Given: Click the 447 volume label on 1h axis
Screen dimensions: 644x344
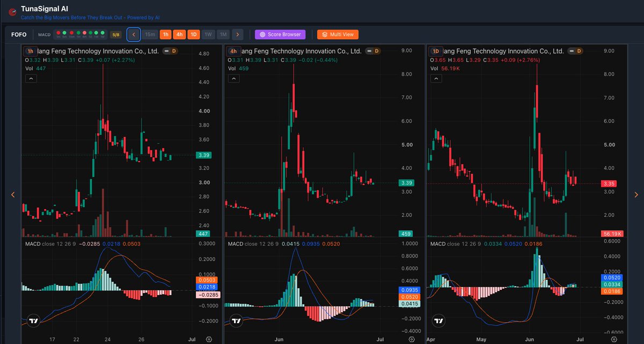Looking at the screenshot, I should coord(203,233).
